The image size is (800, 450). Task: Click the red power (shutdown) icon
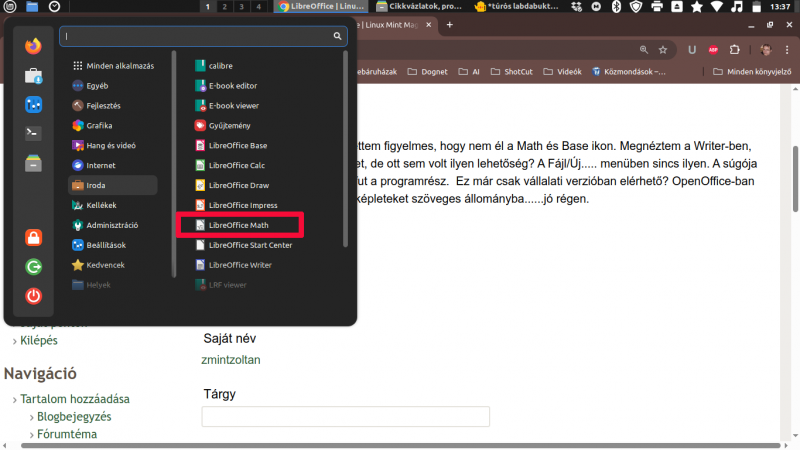[x=33, y=296]
